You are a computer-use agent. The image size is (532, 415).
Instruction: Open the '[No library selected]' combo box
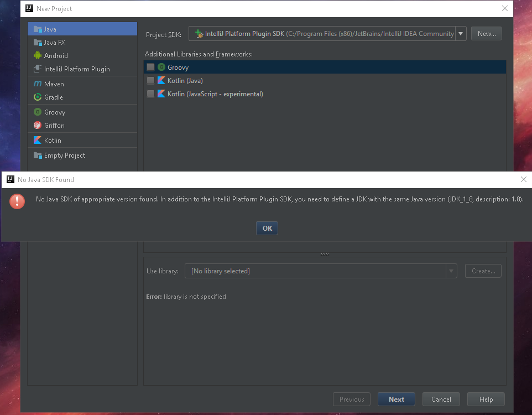click(321, 271)
